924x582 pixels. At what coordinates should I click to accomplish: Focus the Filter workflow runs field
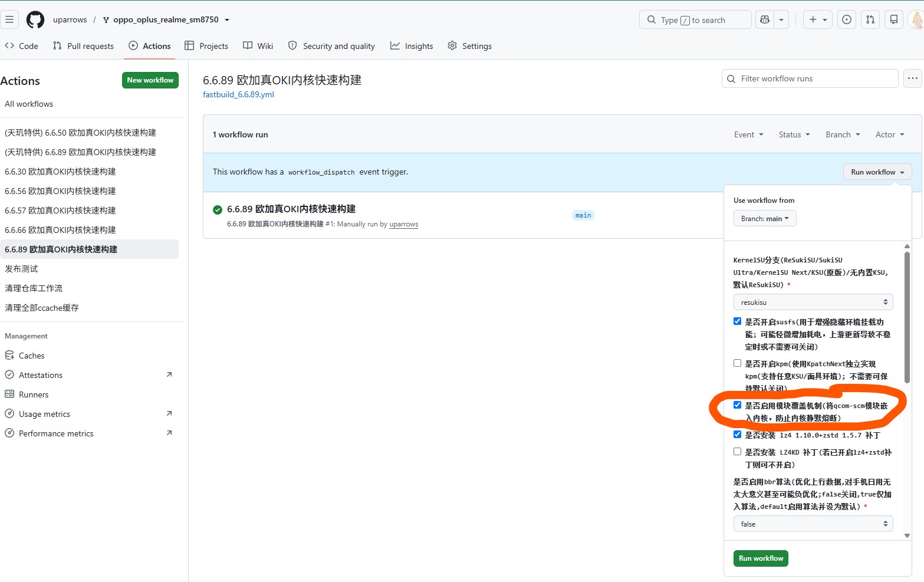point(810,78)
